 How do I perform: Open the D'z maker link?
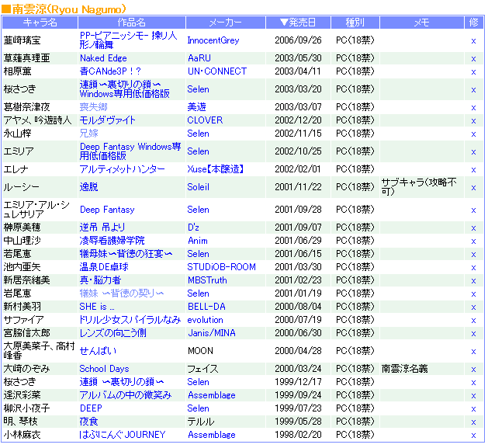click(x=193, y=227)
